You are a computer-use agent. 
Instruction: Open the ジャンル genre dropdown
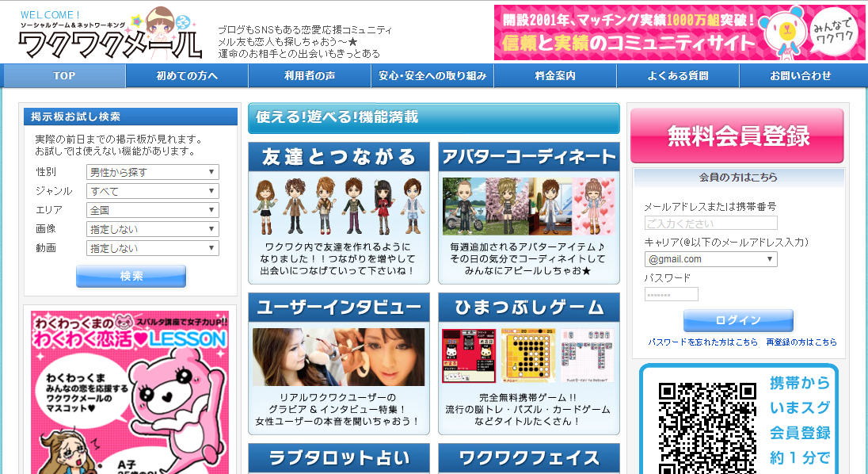click(x=152, y=190)
